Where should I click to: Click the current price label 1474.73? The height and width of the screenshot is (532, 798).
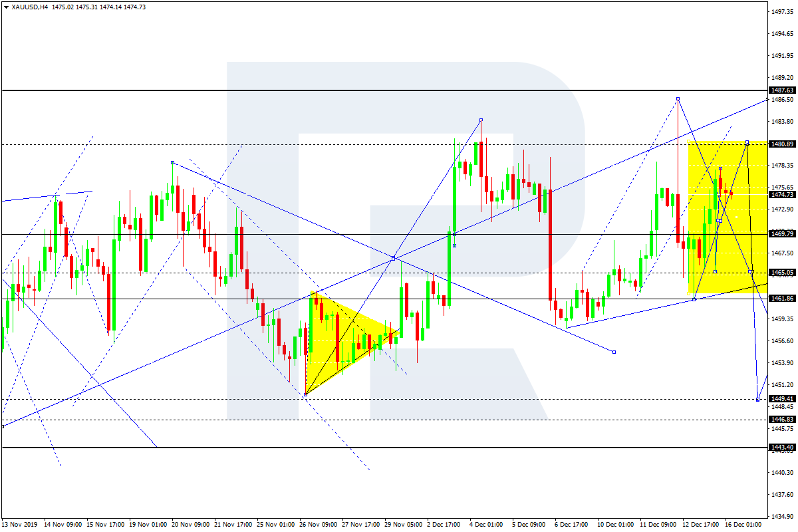pyautogui.click(x=781, y=195)
